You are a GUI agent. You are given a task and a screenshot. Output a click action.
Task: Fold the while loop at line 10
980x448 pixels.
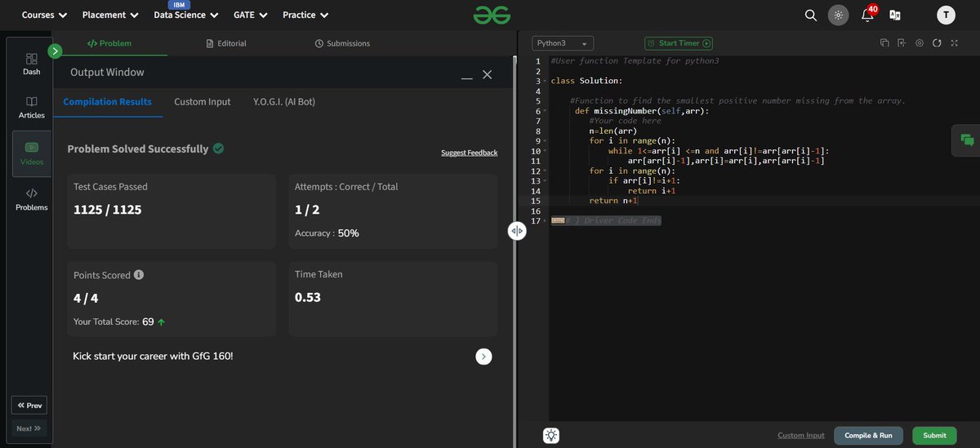pyautogui.click(x=544, y=151)
